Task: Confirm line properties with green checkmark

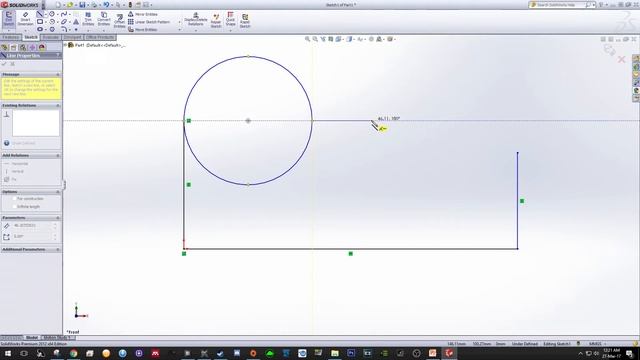Action: [x=4, y=64]
